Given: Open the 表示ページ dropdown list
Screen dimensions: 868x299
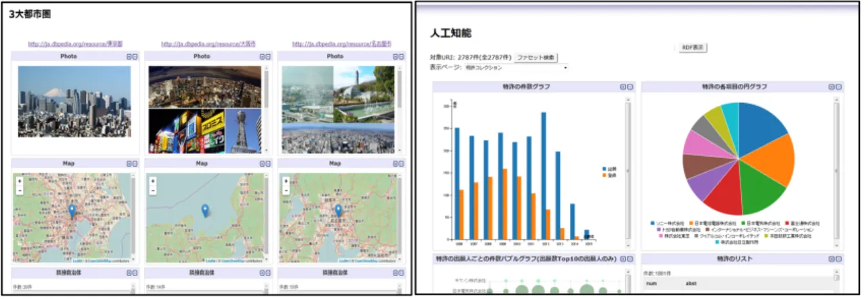Looking at the screenshot, I should tap(516, 68).
